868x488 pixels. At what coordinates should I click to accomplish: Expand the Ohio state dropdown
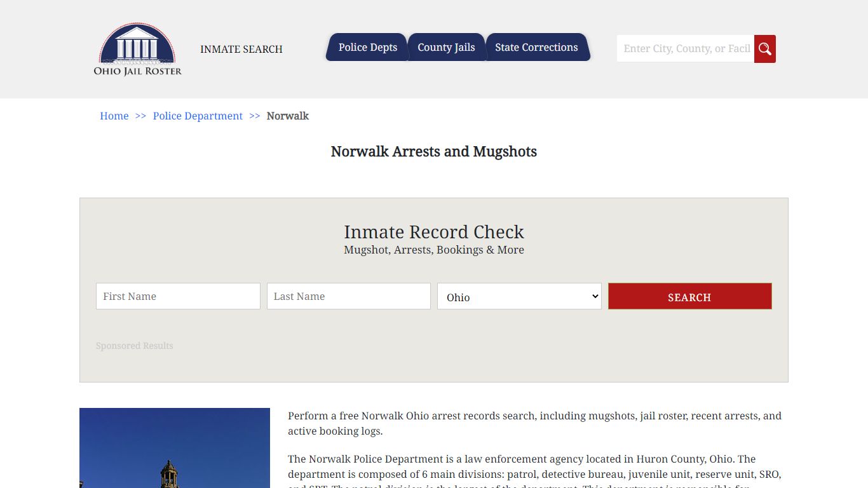(x=519, y=296)
